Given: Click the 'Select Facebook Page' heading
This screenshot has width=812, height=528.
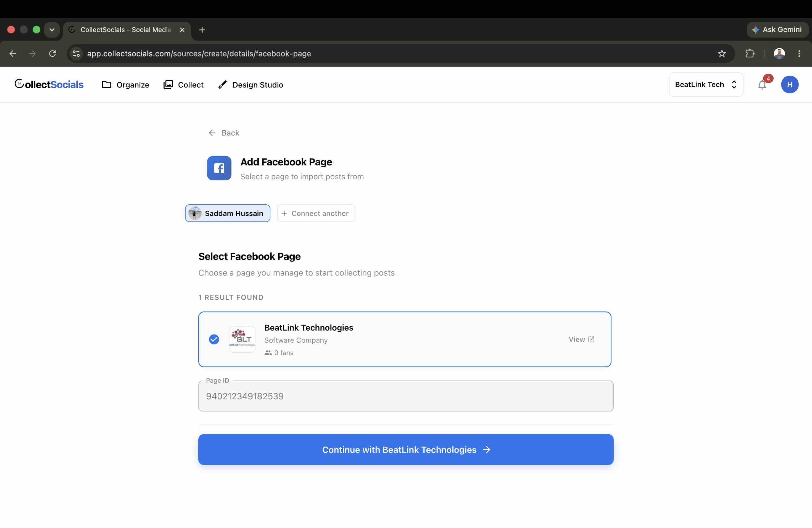Looking at the screenshot, I should pyautogui.click(x=249, y=256).
